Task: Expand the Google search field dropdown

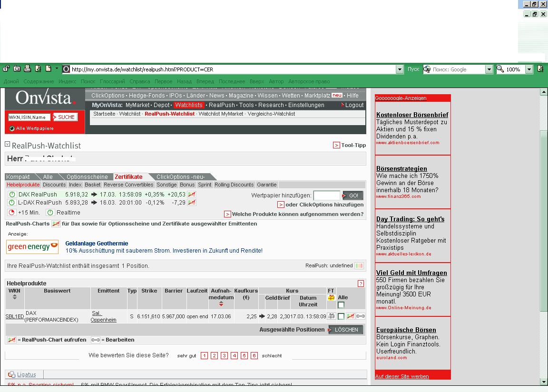Action: 489,69
